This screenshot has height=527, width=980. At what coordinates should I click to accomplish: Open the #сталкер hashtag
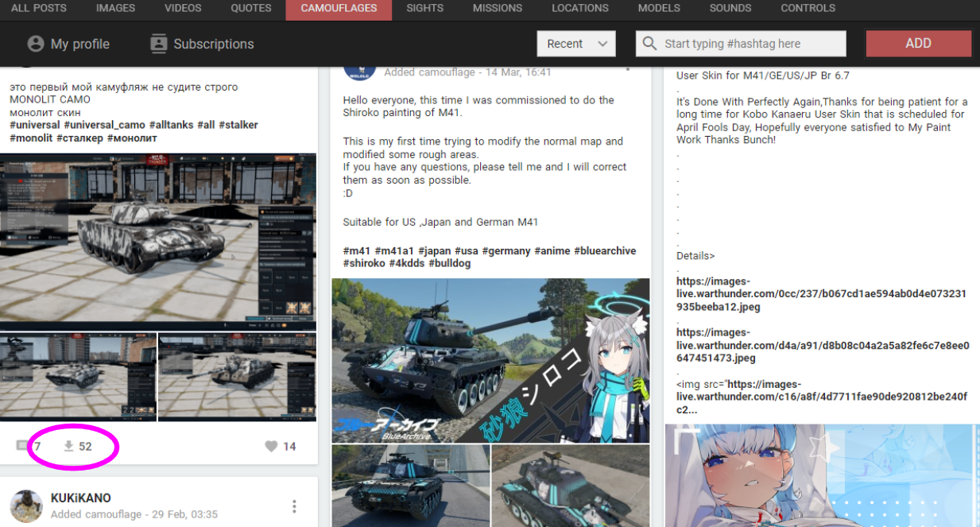click(x=80, y=138)
